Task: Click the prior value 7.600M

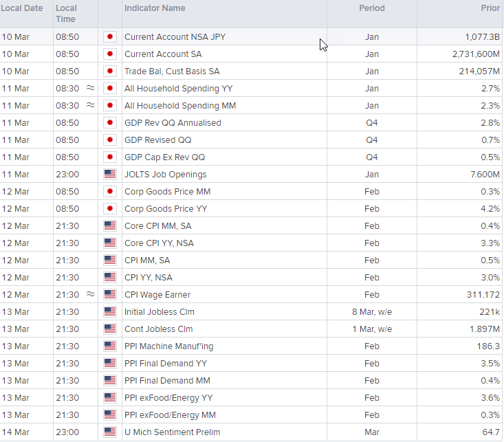Action: [x=485, y=175]
